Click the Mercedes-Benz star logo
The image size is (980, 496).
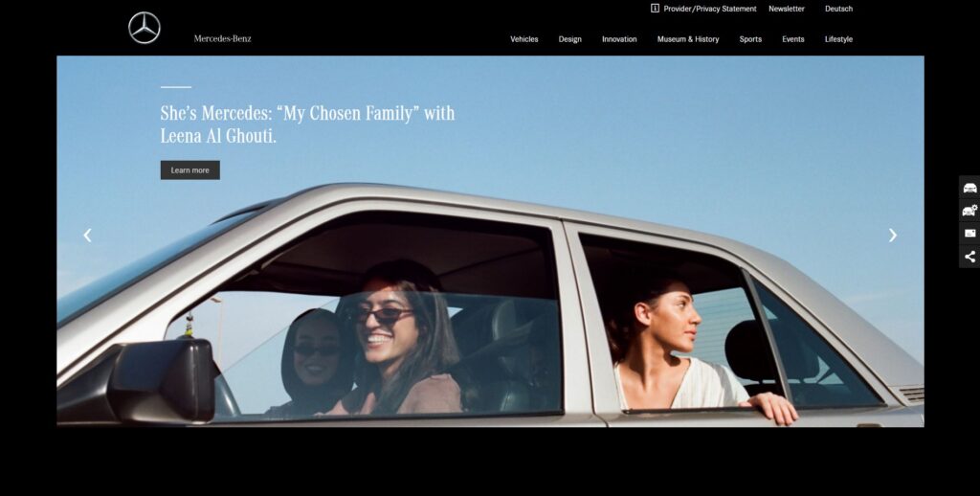(145, 28)
